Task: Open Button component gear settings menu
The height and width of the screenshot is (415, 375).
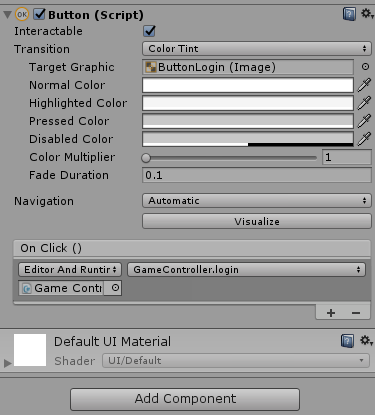Action: pos(367,14)
